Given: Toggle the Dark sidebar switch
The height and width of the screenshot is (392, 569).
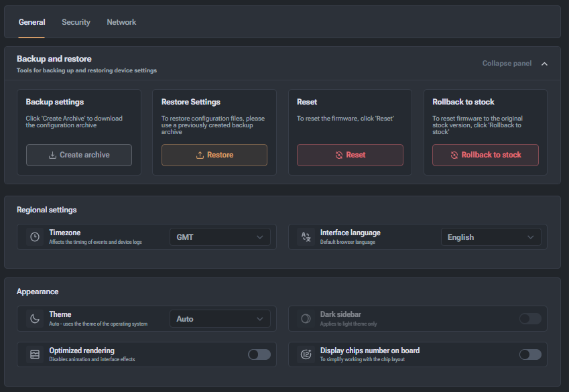Looking at the screenshot, I should point(530,319).
